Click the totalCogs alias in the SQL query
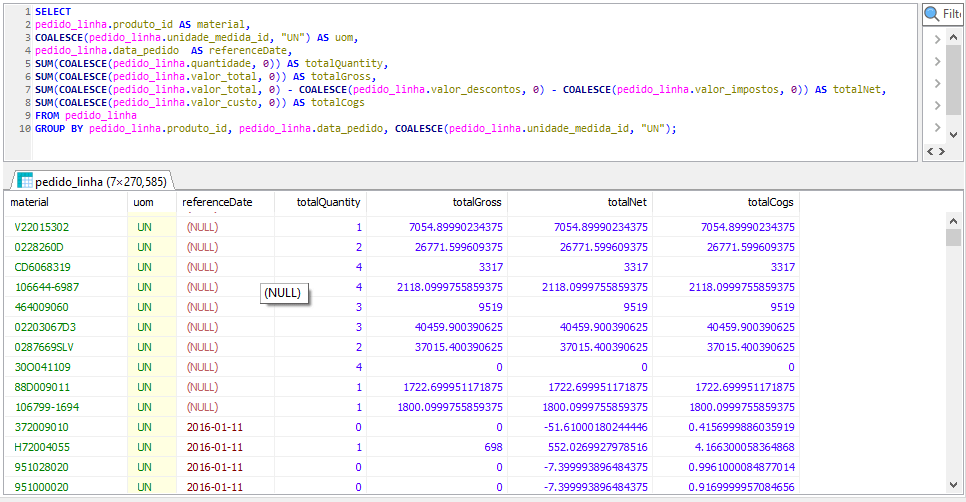 tap(338, 103)
